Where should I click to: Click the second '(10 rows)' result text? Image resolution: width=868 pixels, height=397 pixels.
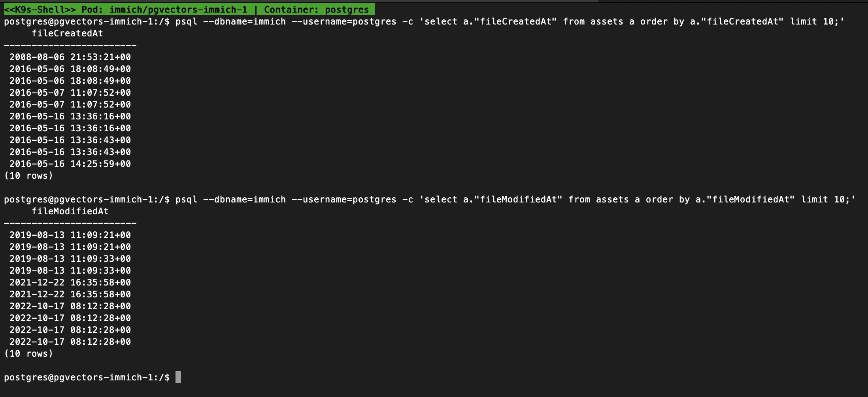click(x=28, y=354)
